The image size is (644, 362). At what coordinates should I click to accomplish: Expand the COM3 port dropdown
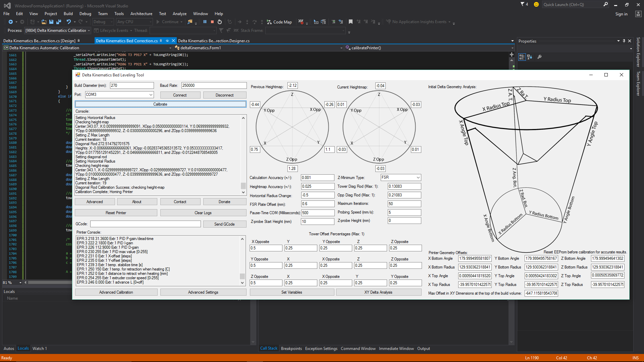click(151, 95)
